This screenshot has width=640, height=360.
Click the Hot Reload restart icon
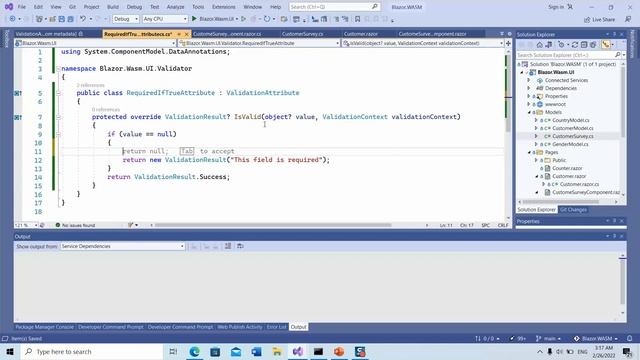[267, 19]
